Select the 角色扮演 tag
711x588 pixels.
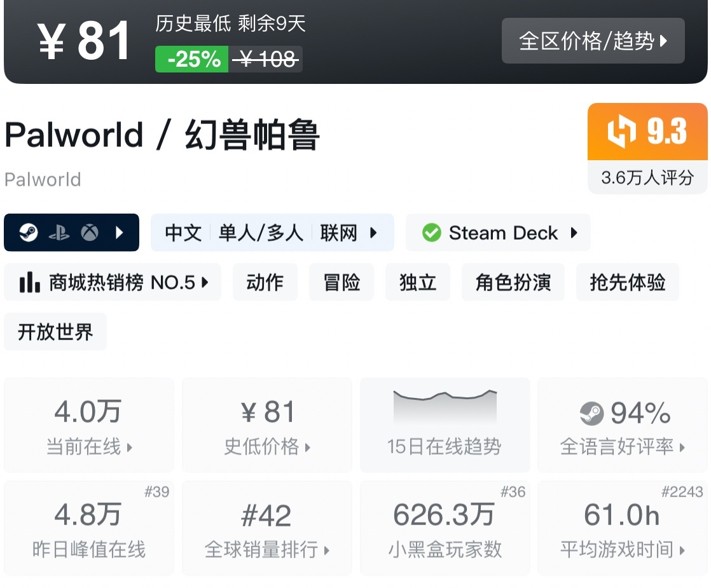pyautogui.click(x=513, y=282)
